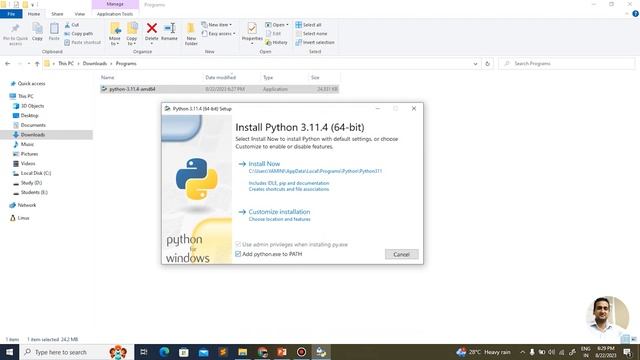Refresh the Programs folder
This screenshot has width=640, height=360.
coord(487,64)
